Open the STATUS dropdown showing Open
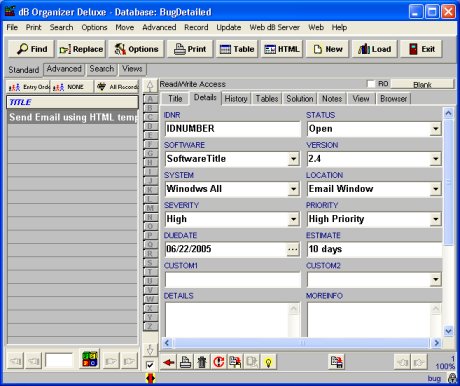Screen dimensions: 460x386 pyautogui.click(x=435, y=129)
